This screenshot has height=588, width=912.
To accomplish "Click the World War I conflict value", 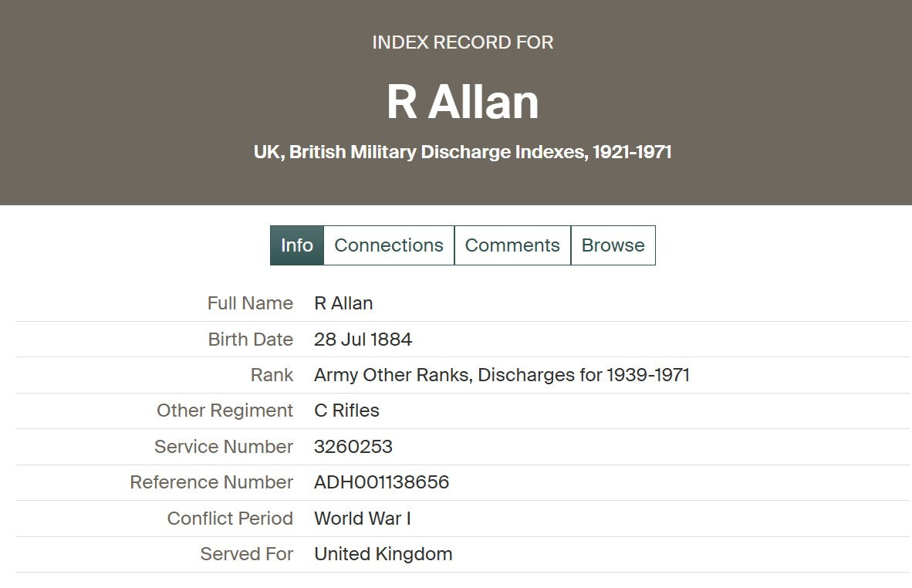I will (x=362, y=519).
